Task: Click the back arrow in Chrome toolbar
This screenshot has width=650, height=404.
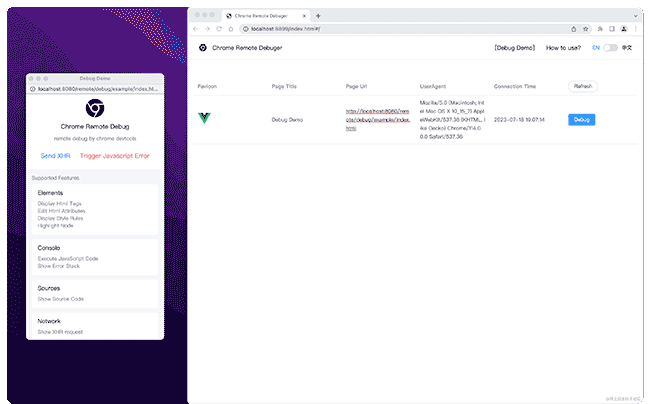Action: coord(196,29)
